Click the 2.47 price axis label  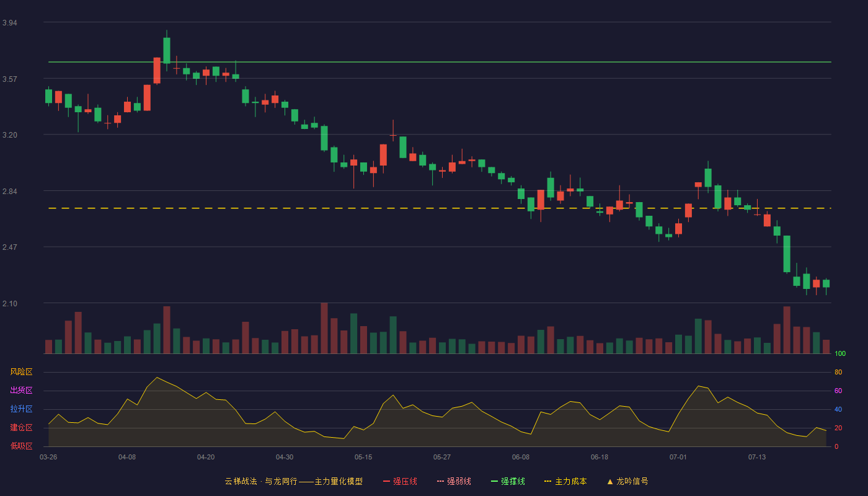point(10,247)
